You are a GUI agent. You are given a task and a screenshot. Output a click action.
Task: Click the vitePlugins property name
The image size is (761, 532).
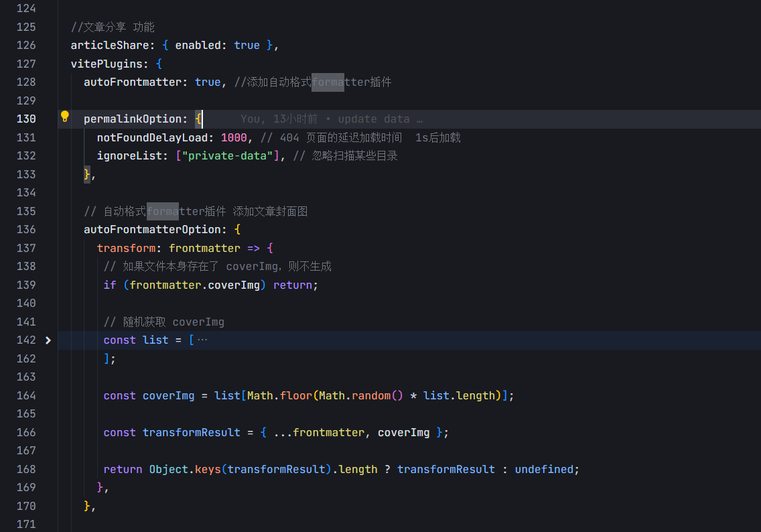pos(107,64)
